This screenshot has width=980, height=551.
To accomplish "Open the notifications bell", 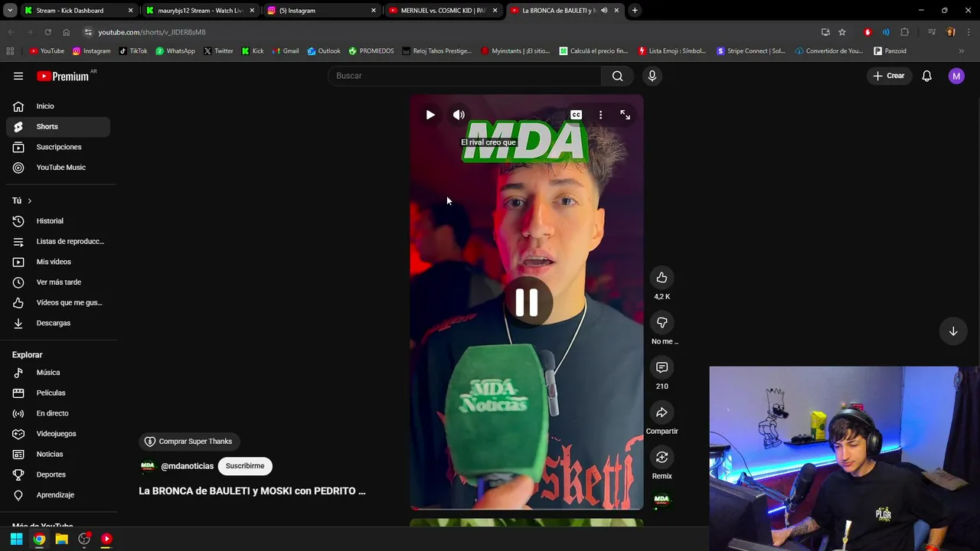I will point(926,76).
